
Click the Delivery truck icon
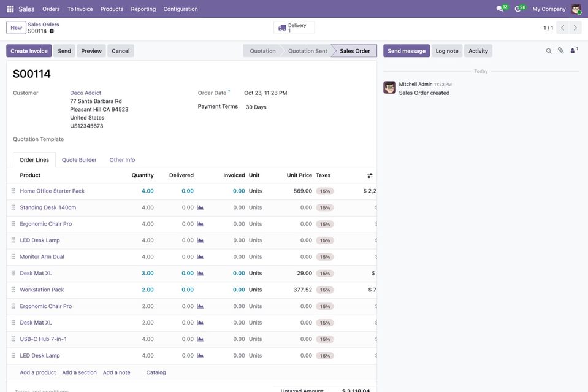(282, 28)
